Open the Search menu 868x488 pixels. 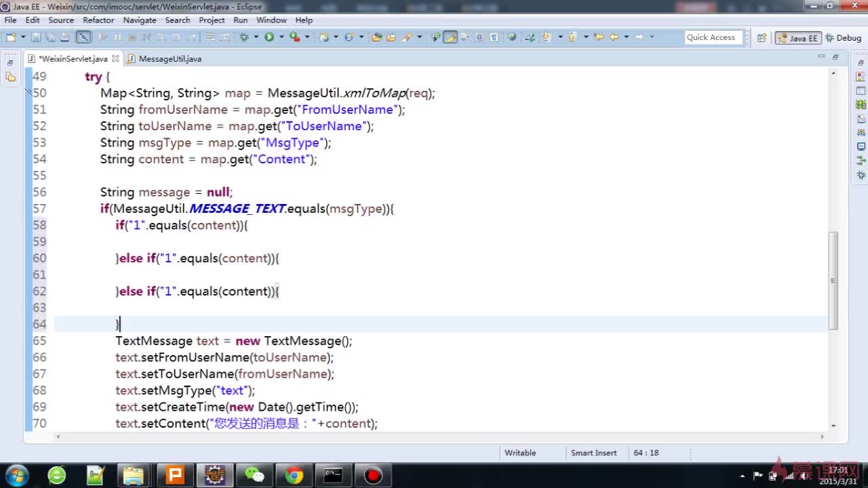coord(178,20)
